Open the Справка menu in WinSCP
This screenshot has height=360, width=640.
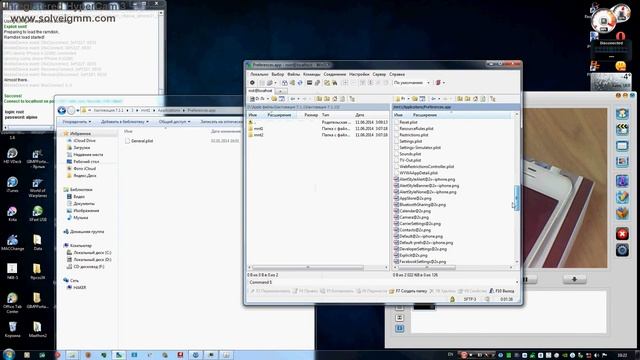tap(397, 74)
